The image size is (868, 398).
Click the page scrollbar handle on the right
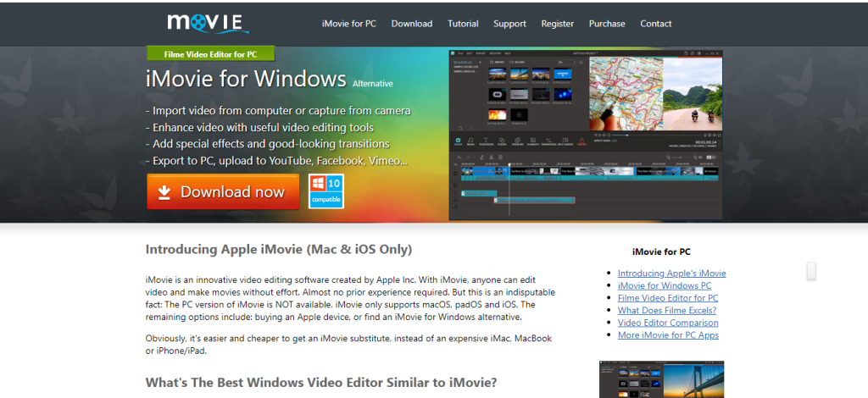(811, 271)
